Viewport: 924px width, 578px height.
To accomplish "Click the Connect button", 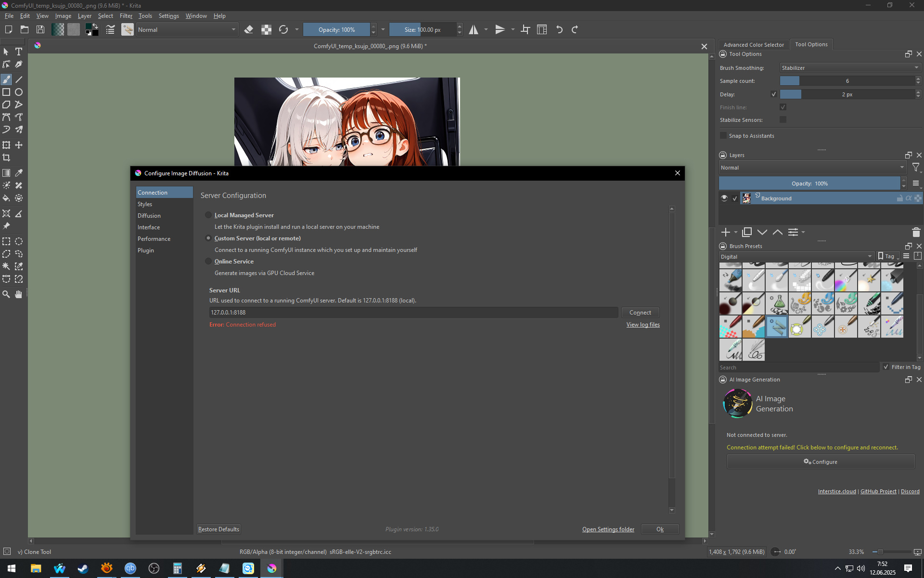I will (x=640, y=313).
